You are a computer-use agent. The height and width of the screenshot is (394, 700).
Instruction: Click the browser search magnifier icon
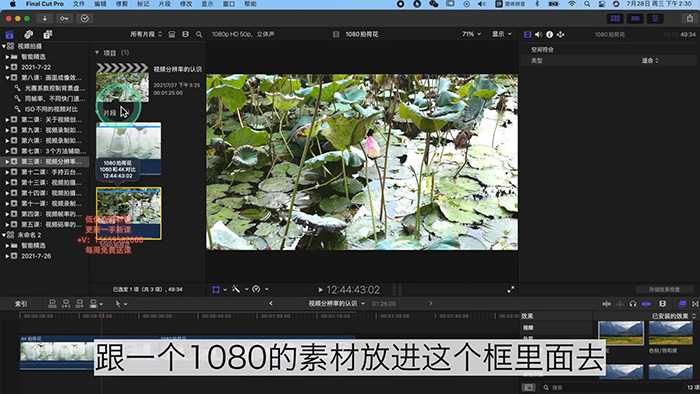point(199,34)
